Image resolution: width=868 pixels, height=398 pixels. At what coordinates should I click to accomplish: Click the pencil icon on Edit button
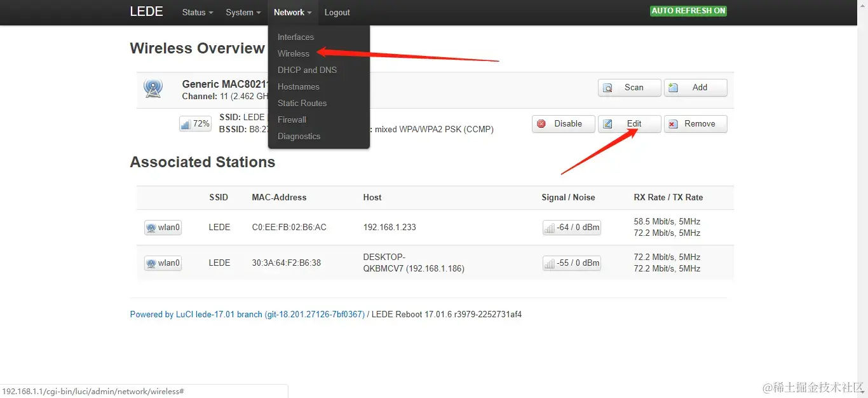[608, 124]
